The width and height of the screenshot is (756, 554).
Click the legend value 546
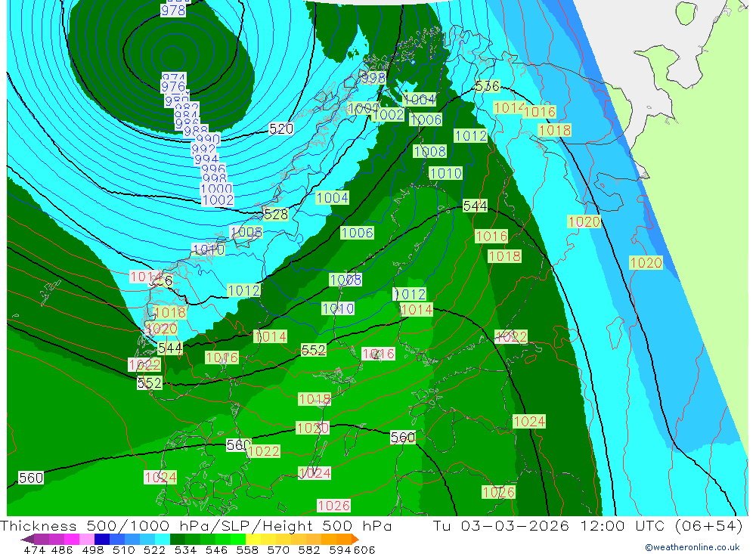tap(216, 549)
